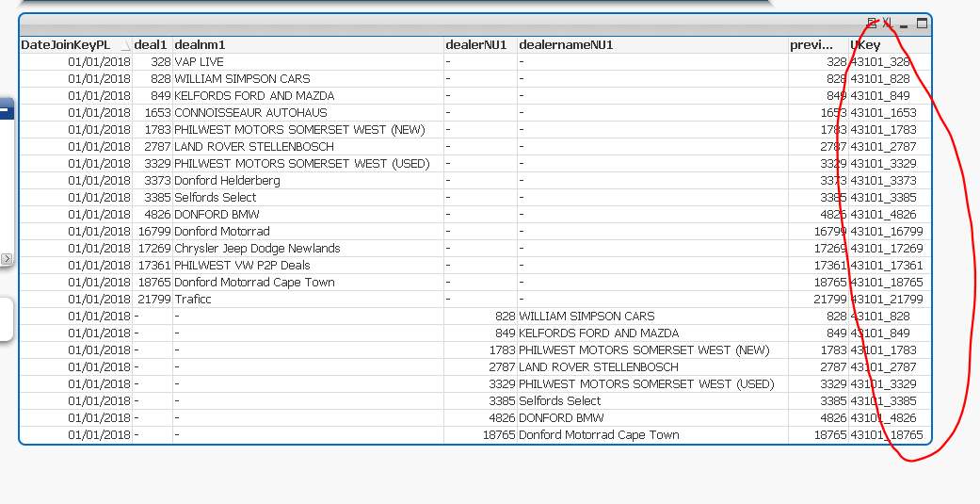
Task: Select Chrysler Jeep Dodge Newlands cell
Action: coord(257,248)
